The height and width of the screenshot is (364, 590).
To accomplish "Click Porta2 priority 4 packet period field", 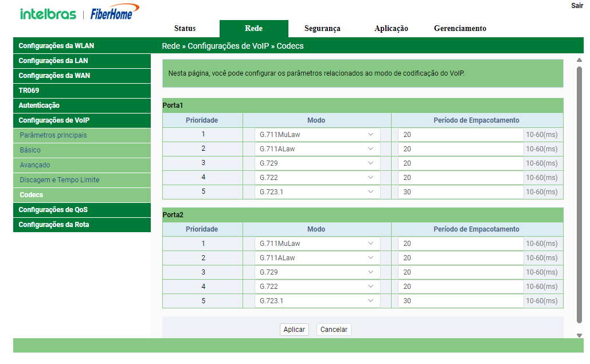I will (x=460, y=287).
